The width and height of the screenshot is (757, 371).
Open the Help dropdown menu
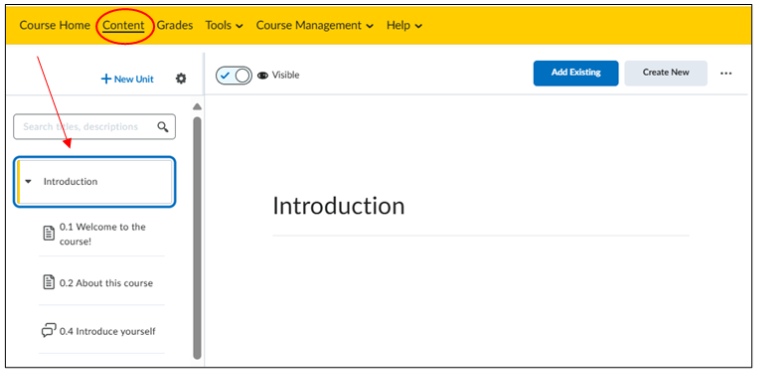click(404, 25)
